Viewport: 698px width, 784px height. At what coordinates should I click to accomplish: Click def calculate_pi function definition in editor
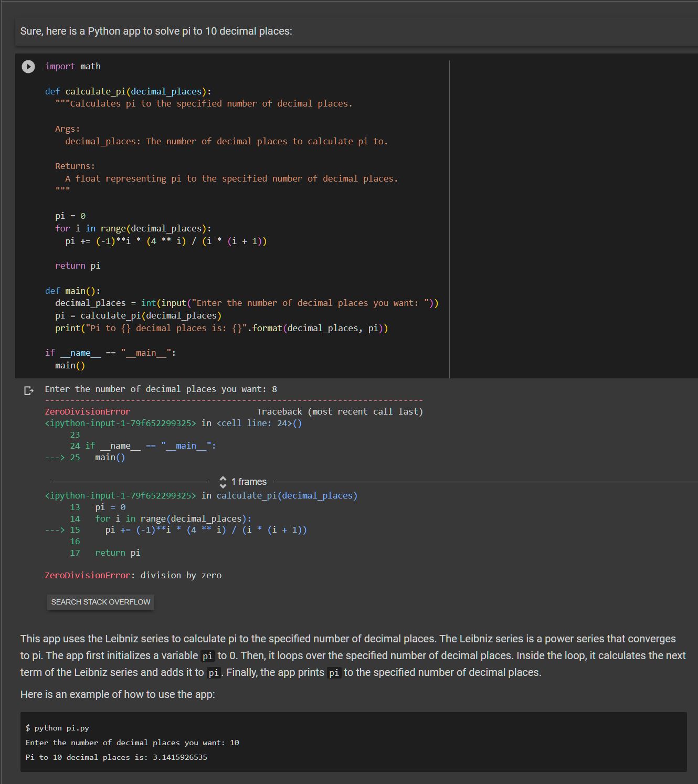click(x=128, y=91)
